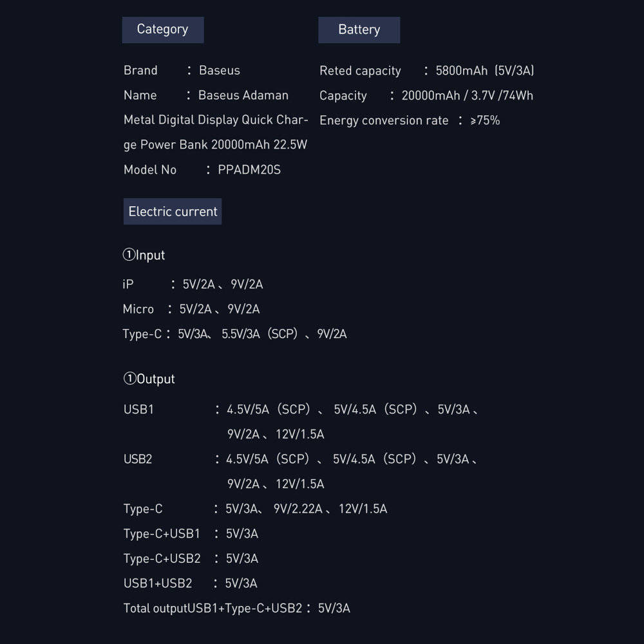Image resolution: width=644 pixels, height=644 pixels.
Task: Click the Type-C+USB1 output row
Action: [191, 534]
